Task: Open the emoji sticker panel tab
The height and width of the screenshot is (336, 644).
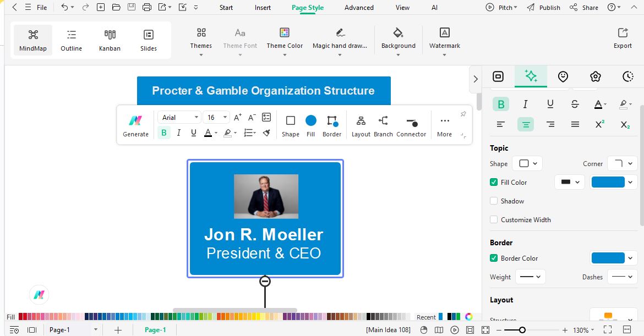Action: 563,76
